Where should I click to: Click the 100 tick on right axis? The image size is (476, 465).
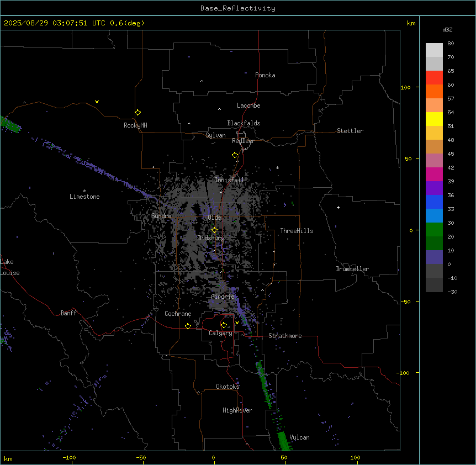pyautogui.click(x=405, y=87)
